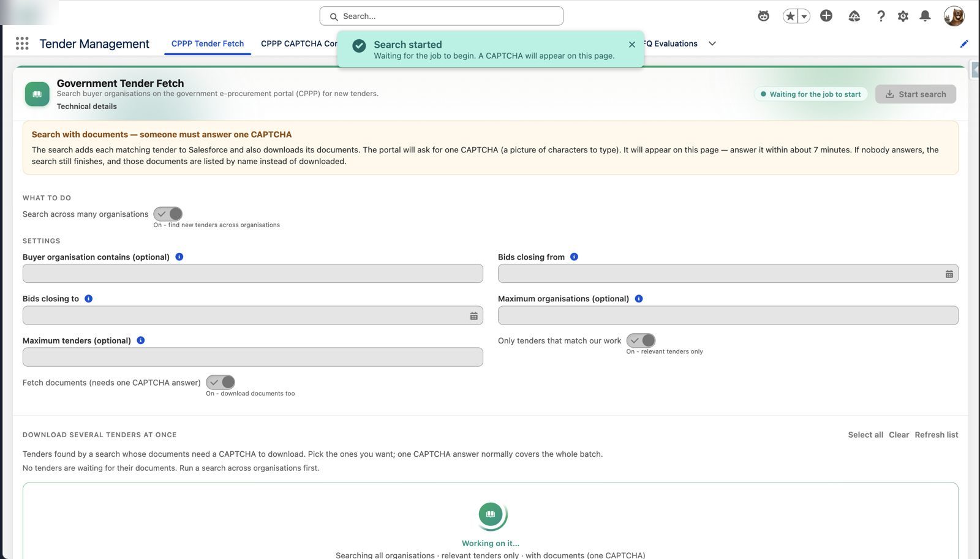This screenshot has width=980, height=559.
Task: Click the Maximum tenders input field
Action: (253, 357)
